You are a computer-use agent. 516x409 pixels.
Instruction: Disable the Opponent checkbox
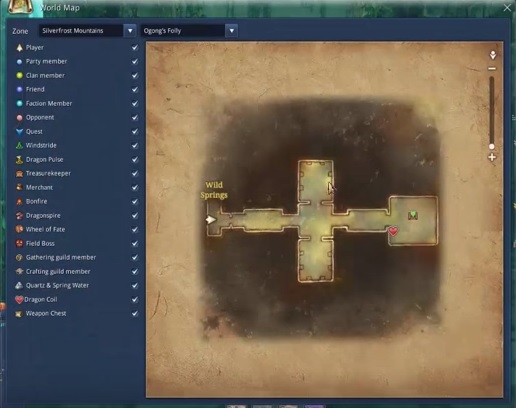pos(135,118)
